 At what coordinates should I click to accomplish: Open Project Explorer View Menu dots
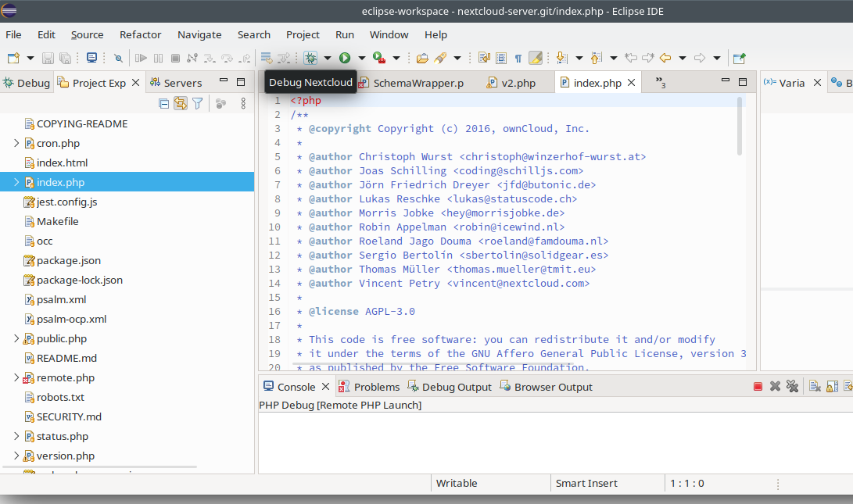point(243,103)
